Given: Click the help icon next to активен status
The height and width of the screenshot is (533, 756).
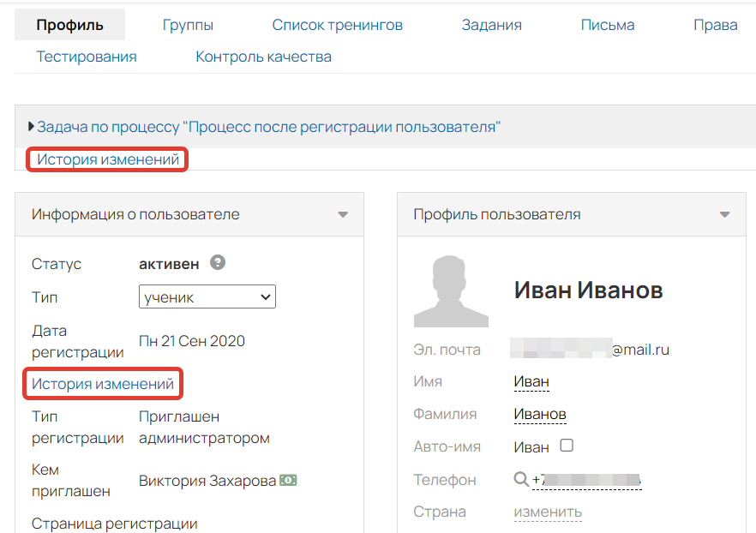Looking at the screenshot, I should click(218, 263).
